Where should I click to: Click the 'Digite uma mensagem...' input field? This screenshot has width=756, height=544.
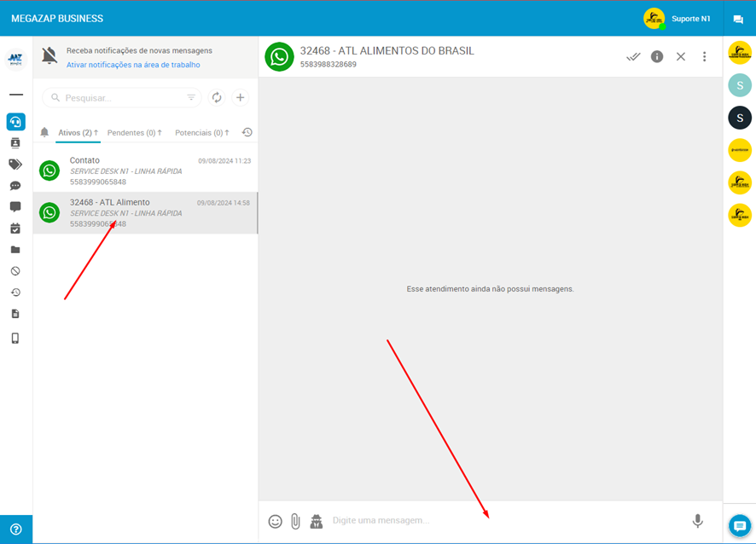pos(503,520)
